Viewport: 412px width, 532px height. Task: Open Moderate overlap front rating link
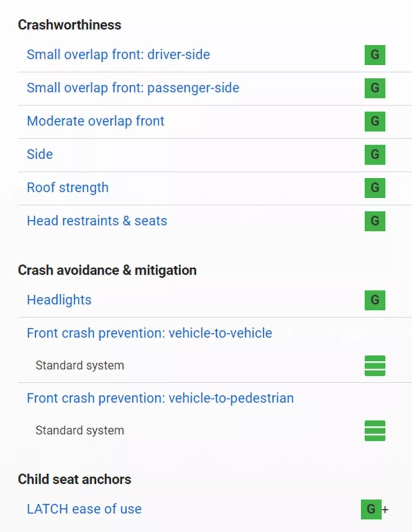tap(95, 121)
